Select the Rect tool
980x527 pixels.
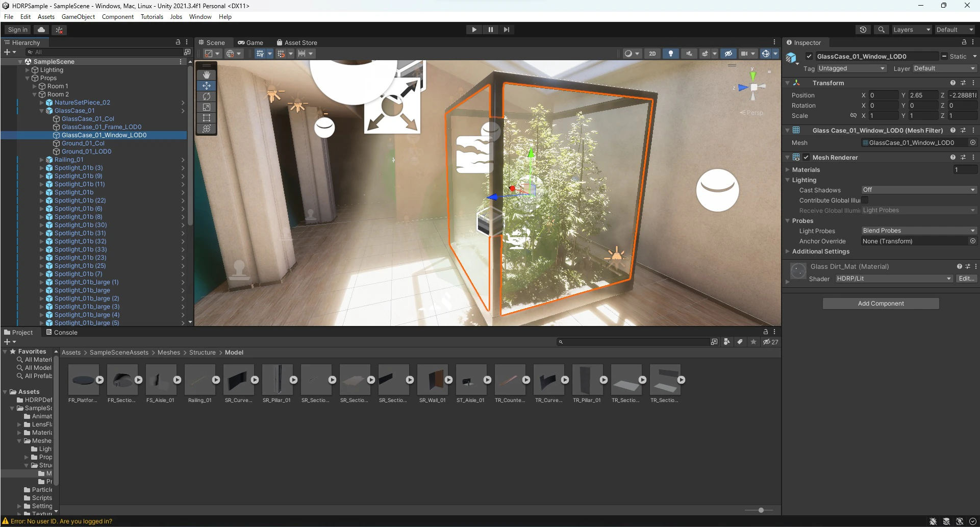tap(207, 118)
